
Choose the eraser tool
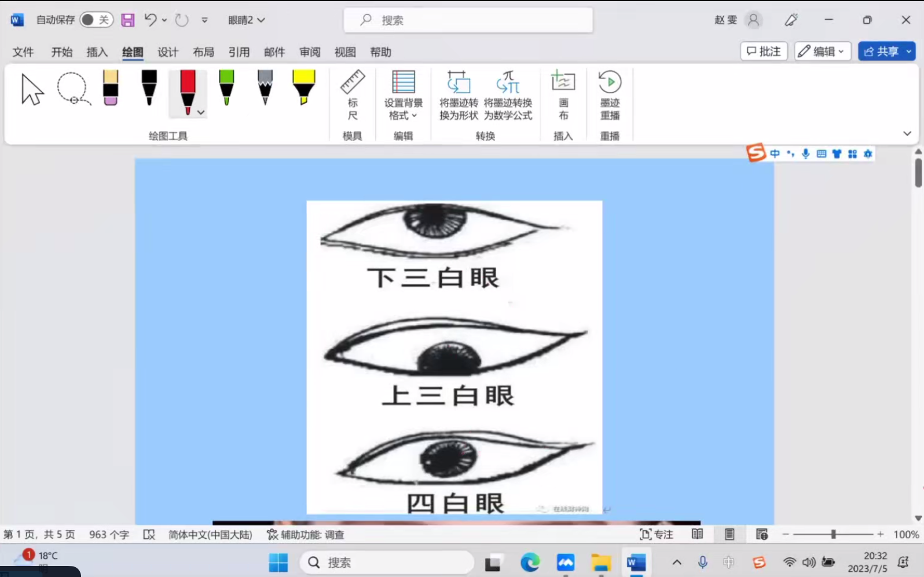tap(111, 87)
